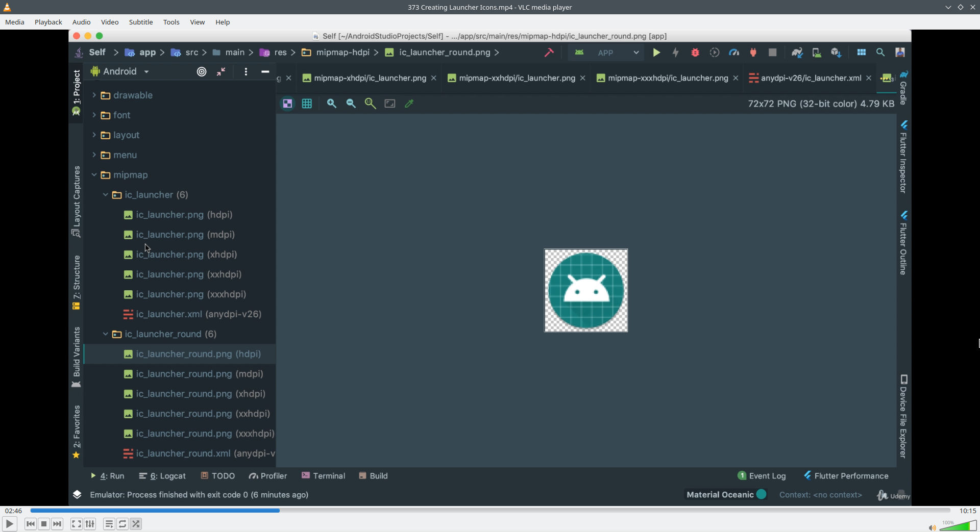Viewport: 980px width, 532px height.
Task: Toggle VLC loop mode
Action: coord(122,524)
